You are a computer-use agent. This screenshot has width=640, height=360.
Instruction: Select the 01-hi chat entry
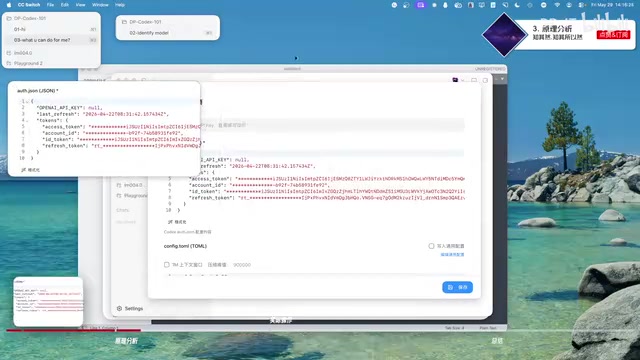pos(20,29)
